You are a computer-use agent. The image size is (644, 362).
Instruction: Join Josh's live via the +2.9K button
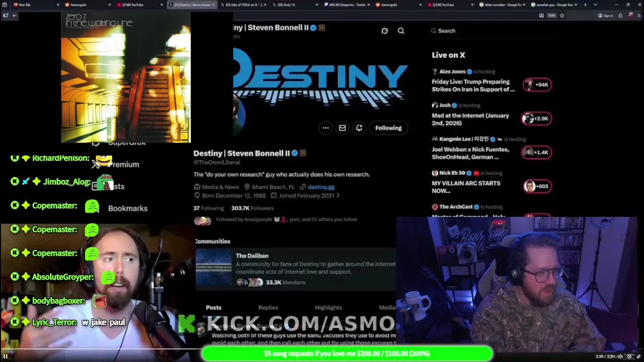[x=537, y=119]
